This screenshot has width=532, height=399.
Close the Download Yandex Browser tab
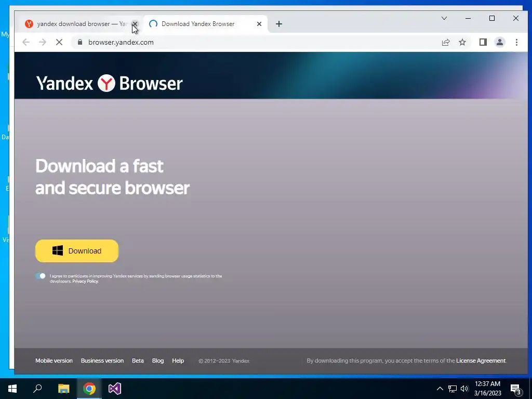click(x=259, y=24)
